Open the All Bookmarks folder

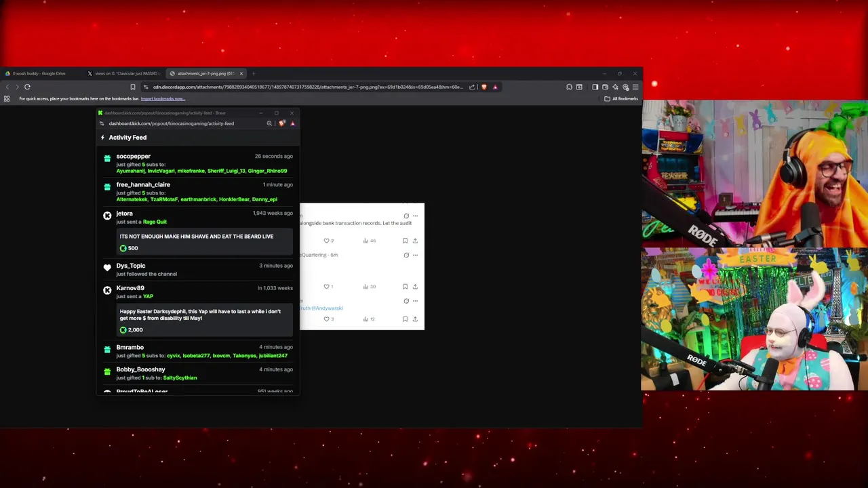click(621, 99)
